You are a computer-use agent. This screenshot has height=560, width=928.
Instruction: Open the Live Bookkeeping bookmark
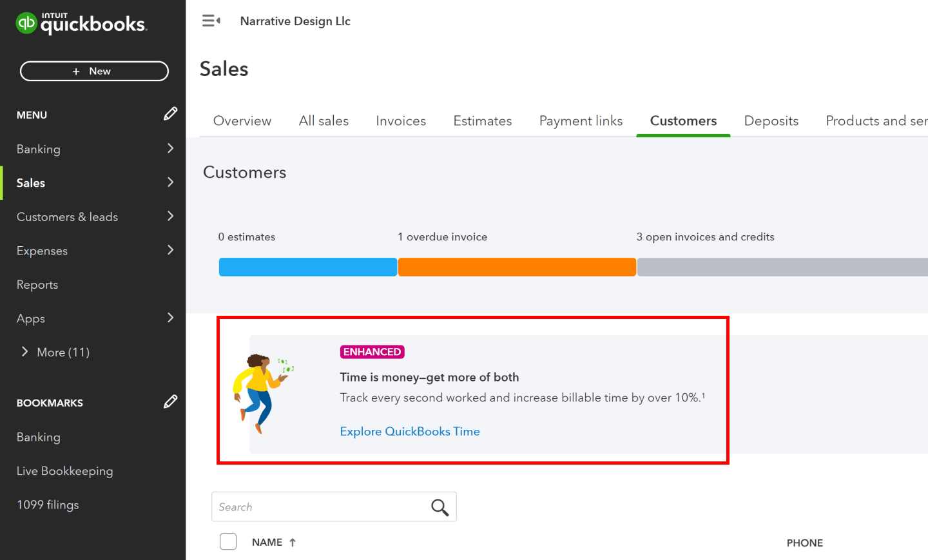click(64, 471)
